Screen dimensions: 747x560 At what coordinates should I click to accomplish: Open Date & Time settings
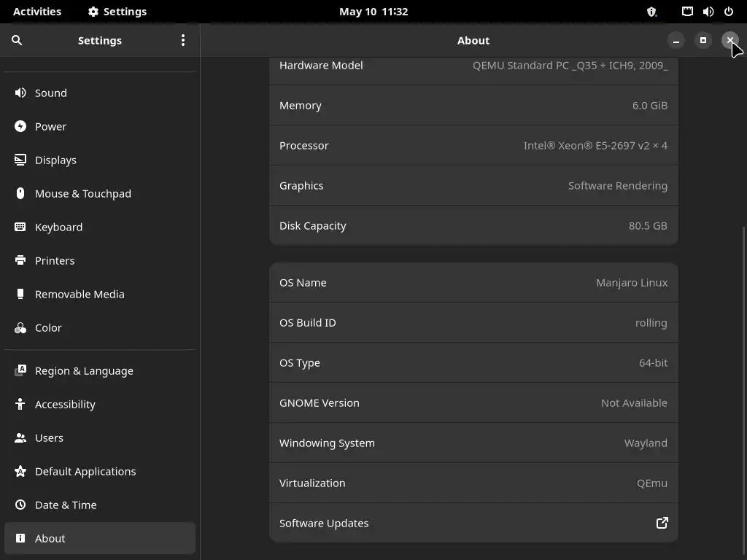pos(66,505)
